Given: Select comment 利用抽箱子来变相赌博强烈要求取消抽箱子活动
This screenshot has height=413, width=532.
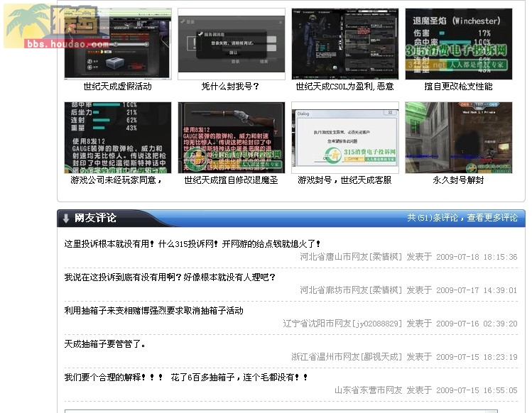Looking at the screenshot, I should point(153,311).
